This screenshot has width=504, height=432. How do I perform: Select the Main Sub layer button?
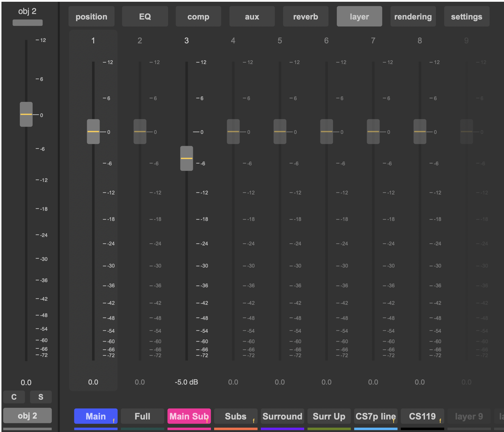click(x=189, y=416)
